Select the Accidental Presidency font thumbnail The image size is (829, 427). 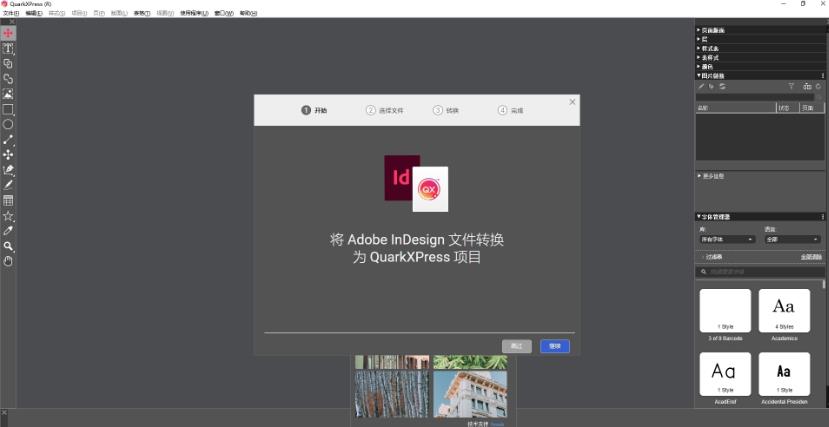[784, 374]
